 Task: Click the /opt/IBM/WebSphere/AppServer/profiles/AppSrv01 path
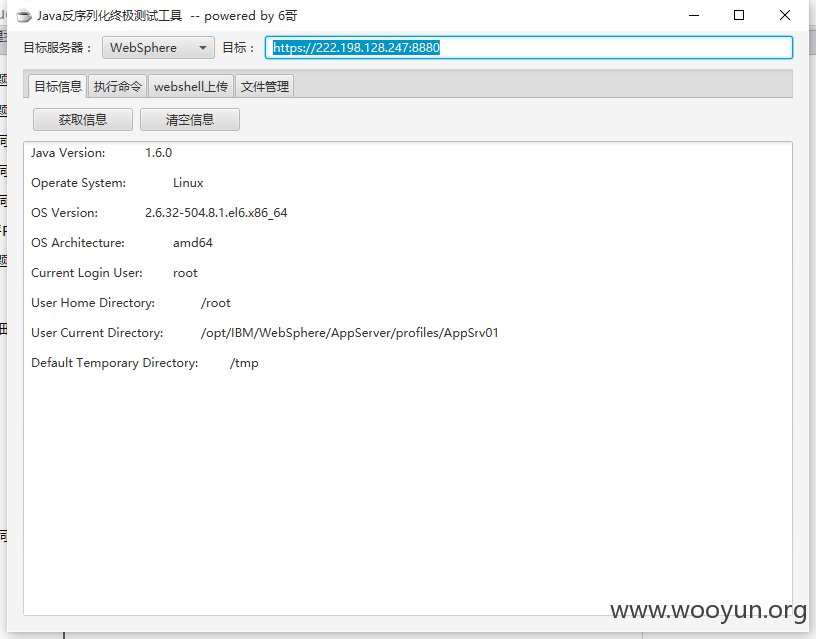pyautogui.click(x=350, y=333)
